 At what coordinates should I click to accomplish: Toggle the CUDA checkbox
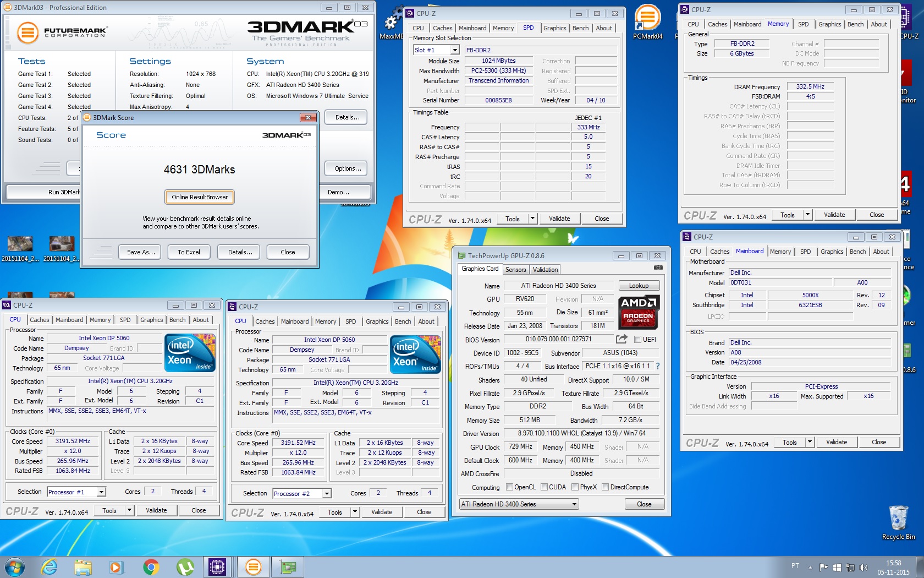coord(544,487)
